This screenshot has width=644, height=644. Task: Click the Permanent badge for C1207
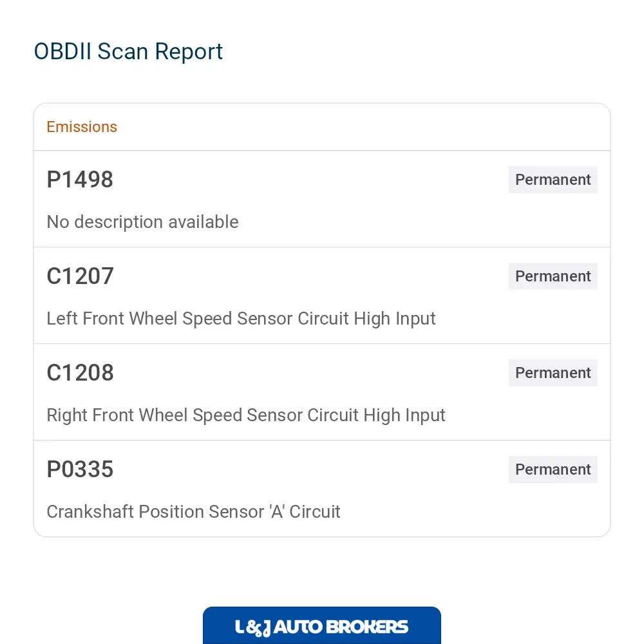coord(553,276)
